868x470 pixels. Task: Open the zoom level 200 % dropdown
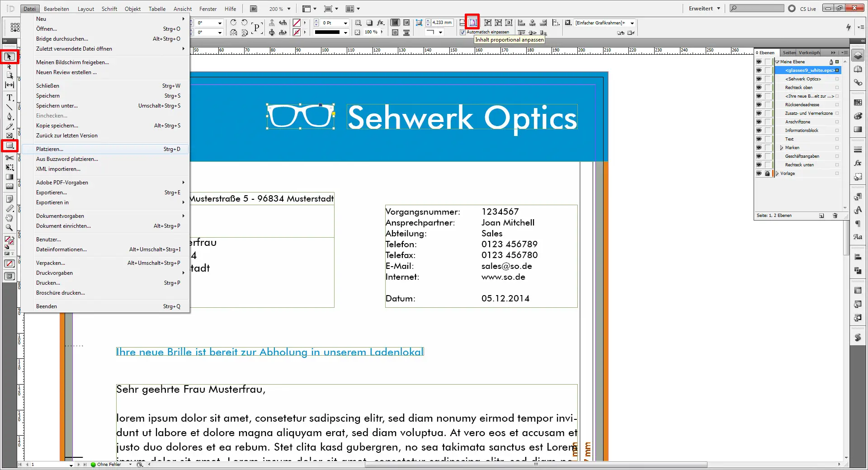pos(289,9)
